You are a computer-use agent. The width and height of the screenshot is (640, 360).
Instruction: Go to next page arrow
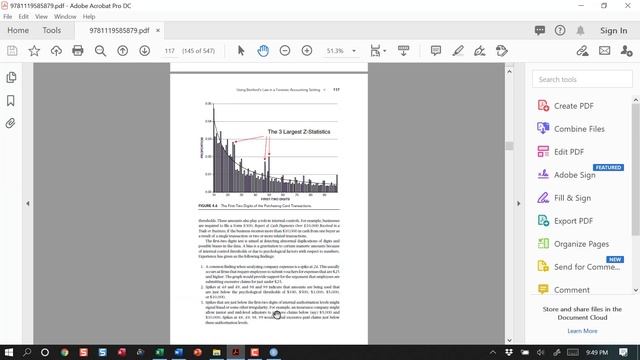point(144,51)
